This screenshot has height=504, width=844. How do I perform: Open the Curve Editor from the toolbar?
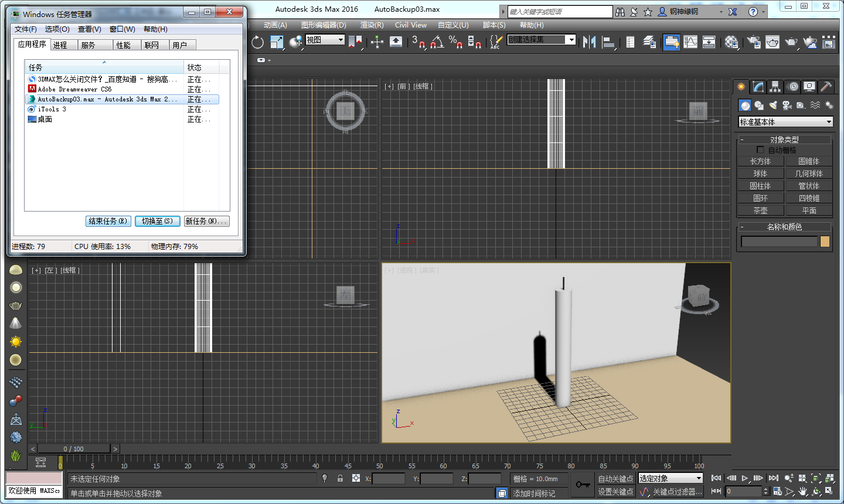point(690,42)
